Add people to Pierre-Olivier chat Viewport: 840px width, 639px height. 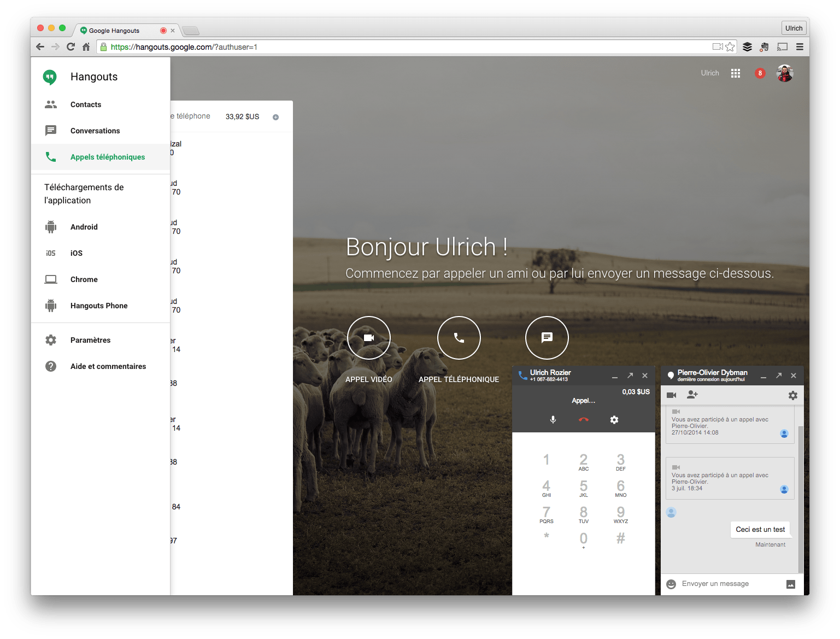(692, 395)
